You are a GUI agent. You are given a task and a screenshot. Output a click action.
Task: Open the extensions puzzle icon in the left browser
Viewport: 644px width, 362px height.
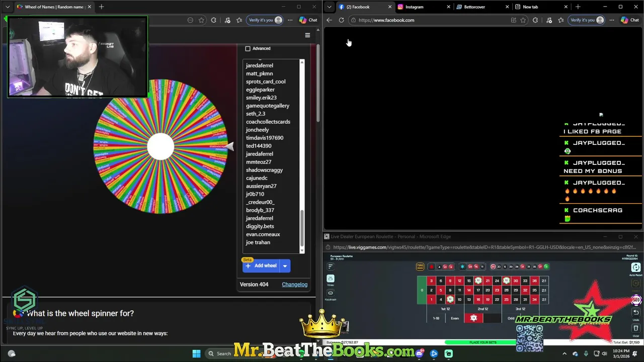(214, 20)
